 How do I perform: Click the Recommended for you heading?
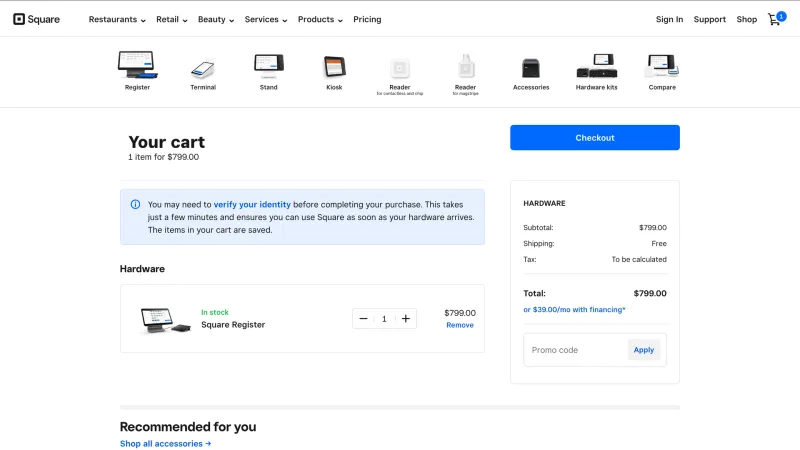[x=188, y=427]
